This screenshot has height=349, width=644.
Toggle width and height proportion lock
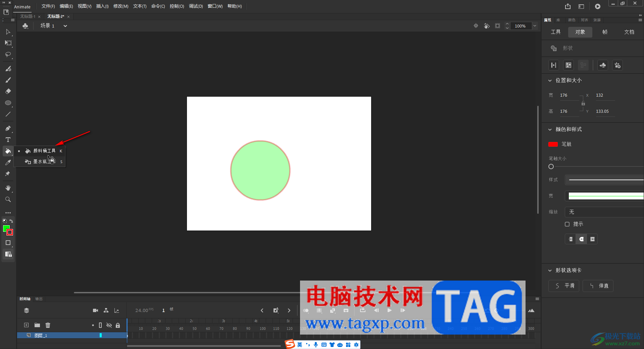pos(583,103)
